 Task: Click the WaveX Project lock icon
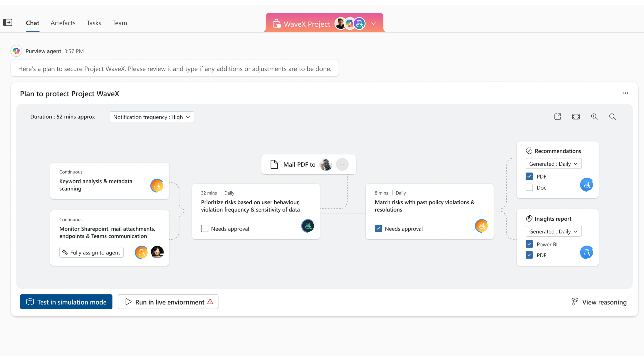click(x=277, y=24)
